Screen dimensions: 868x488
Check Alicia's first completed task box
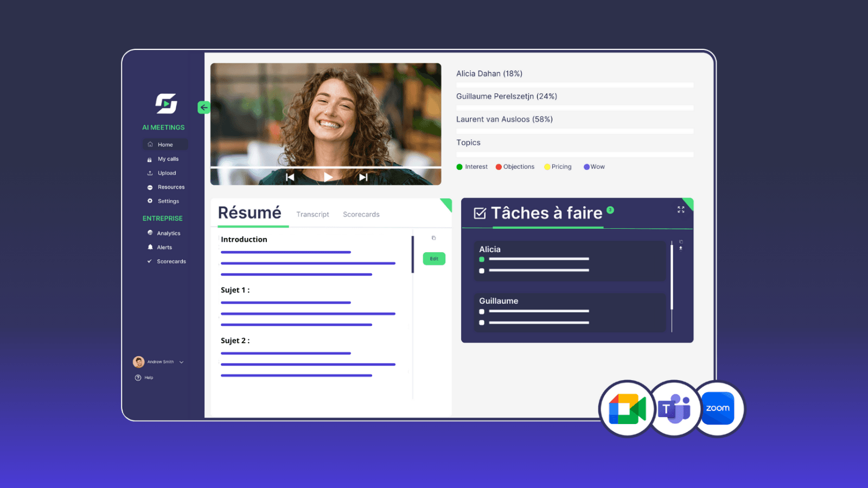click(x=482, y=259)
